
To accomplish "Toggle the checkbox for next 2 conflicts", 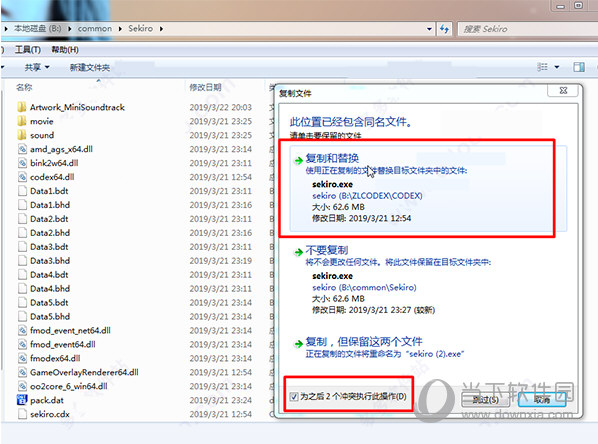I will (294, 397).
